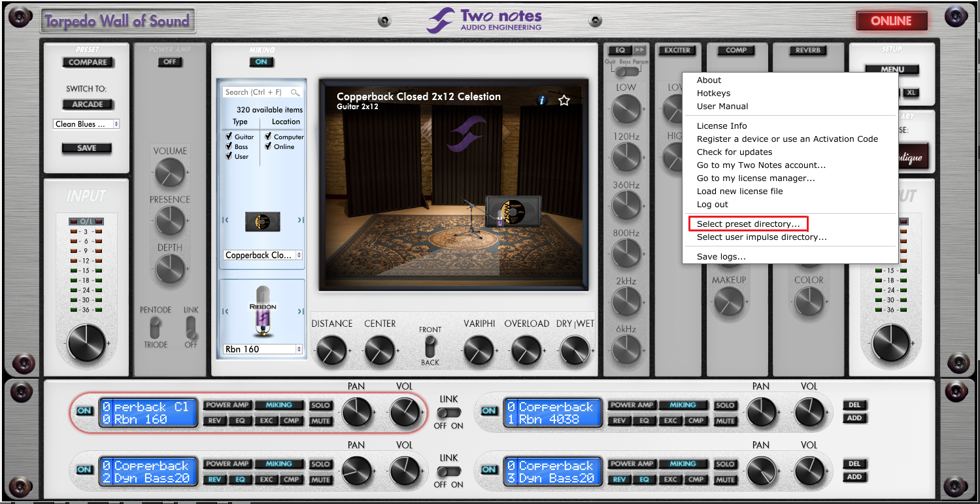Go to next cabinet with right arrow
Image resolution: width=980 pixels, height=504 pixels.
tap(301, 220)
